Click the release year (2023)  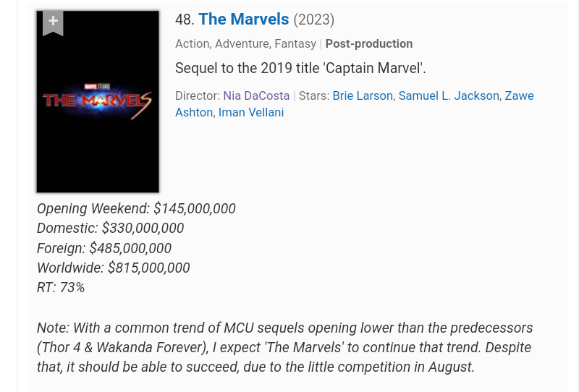click(x=314, y=20)
